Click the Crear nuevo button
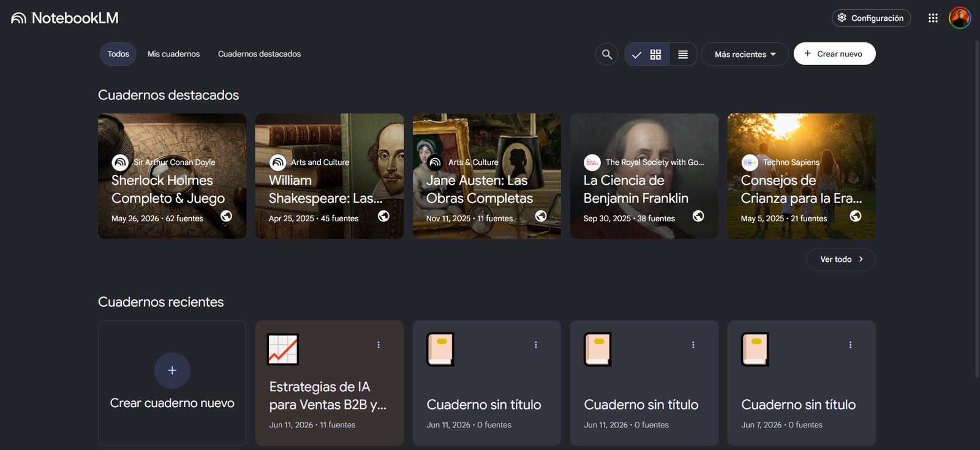 834,54
